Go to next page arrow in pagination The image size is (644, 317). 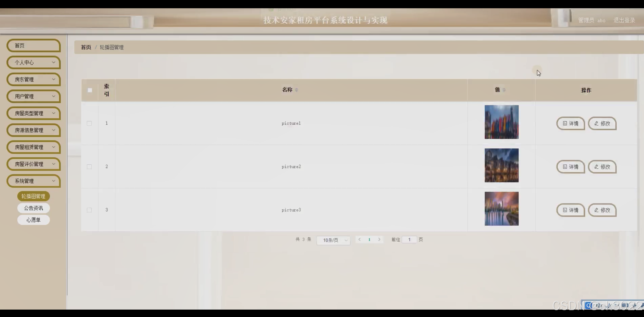(x=379, y=240)
